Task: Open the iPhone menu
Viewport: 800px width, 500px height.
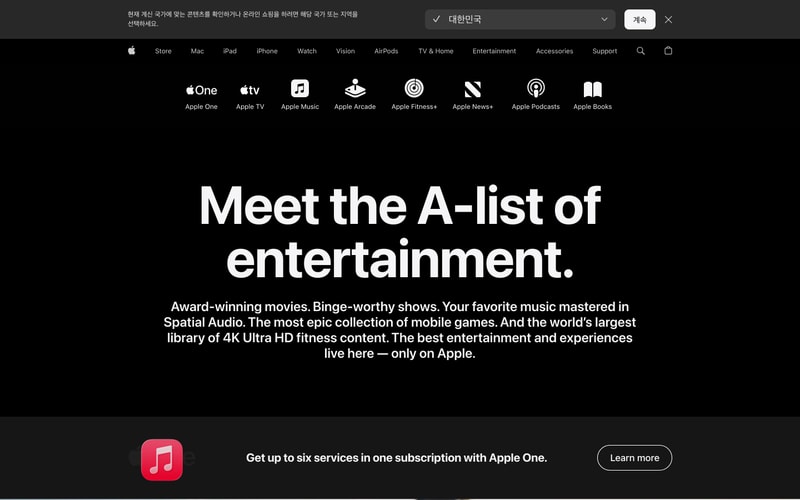Action: pyautogui.click(x=267, y=51)
